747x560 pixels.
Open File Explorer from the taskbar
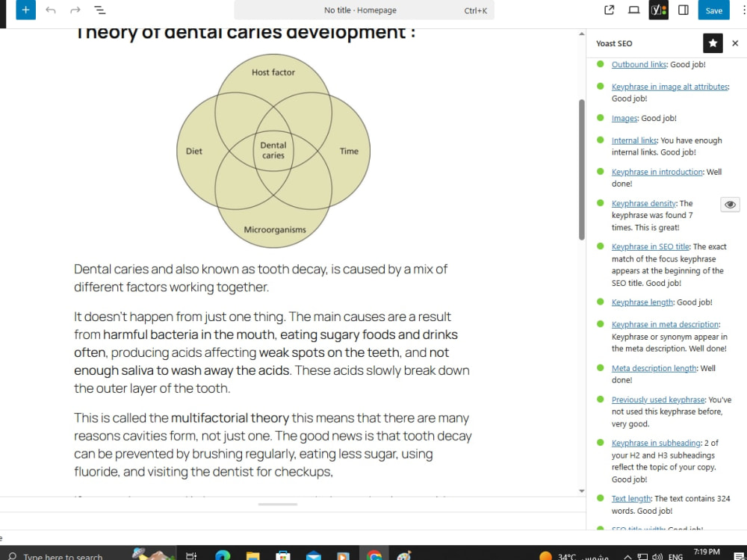coord(252,556)
